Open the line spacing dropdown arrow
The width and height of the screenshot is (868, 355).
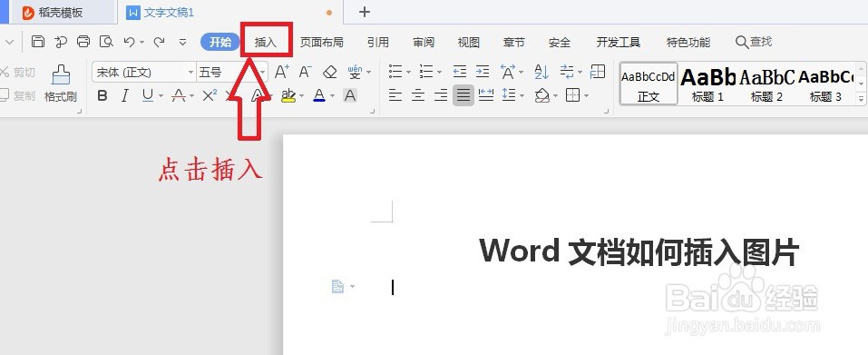pyautogui.click(x=522, y=96)
